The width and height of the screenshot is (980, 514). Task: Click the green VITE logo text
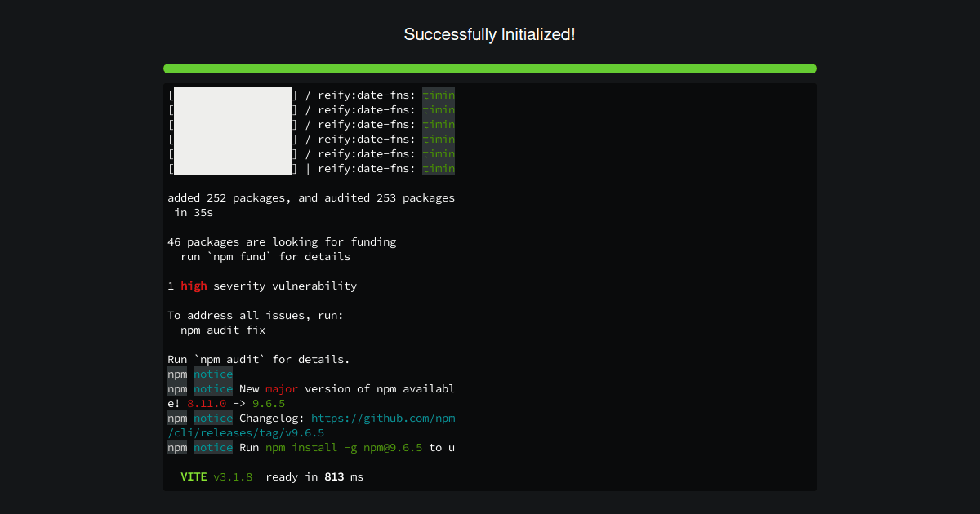tap(194, 476)
